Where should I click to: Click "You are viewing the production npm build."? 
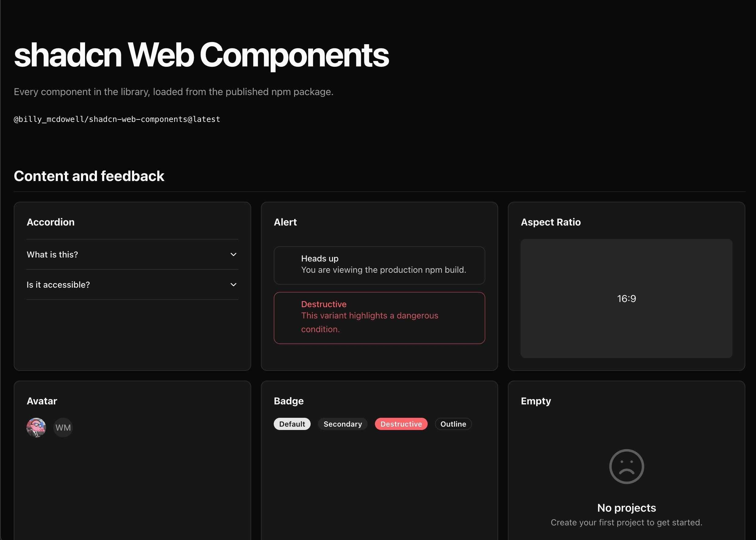pos(383,270)
